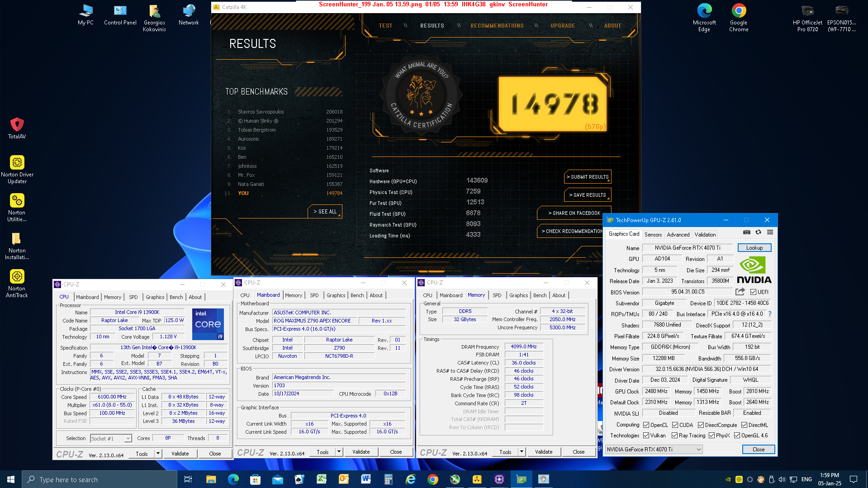
Task: Open the HP OfficeJet Pro 8720 desktop icon
Action: pyautogui.click(x=807, y=18)
